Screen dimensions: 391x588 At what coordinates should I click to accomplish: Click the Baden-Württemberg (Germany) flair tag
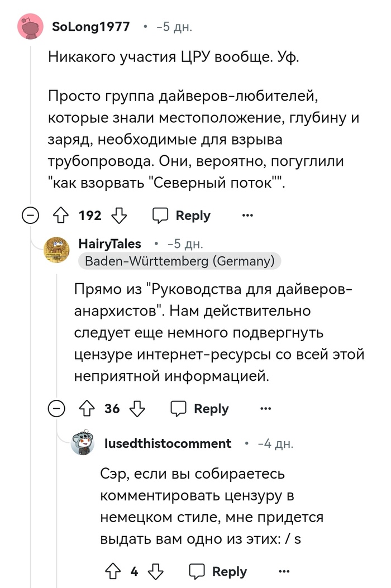[x=179, y=261]
